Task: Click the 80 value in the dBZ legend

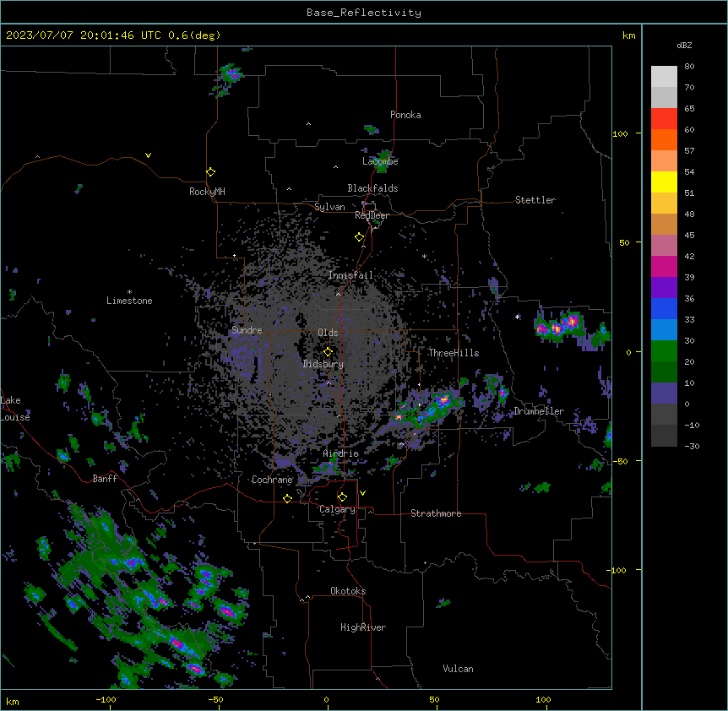Action: click(x=689, y=67)
